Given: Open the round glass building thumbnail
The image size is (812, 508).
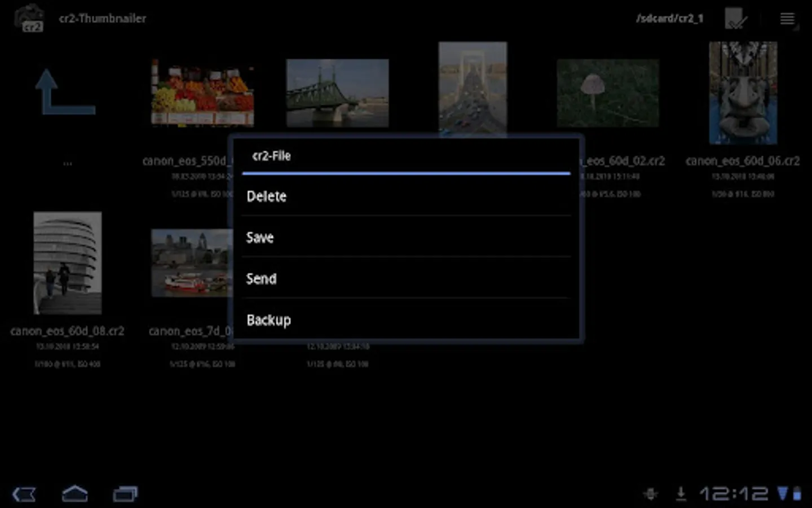Looking at the screenshot, I should (68, 263).
